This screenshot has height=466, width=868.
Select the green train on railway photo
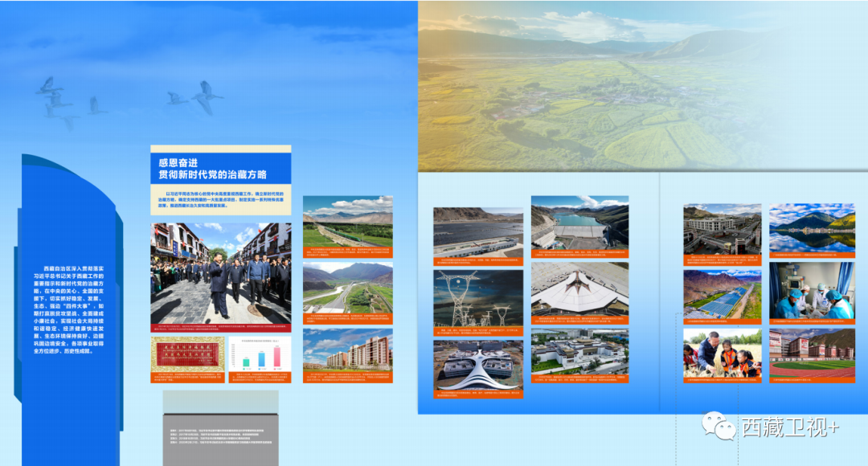click(347, 222)
